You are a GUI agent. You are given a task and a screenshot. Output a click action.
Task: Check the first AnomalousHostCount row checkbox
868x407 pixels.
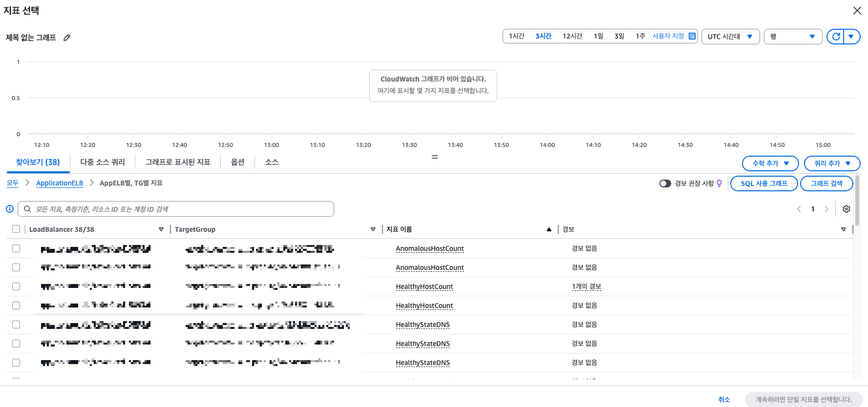tap(16, 248)
